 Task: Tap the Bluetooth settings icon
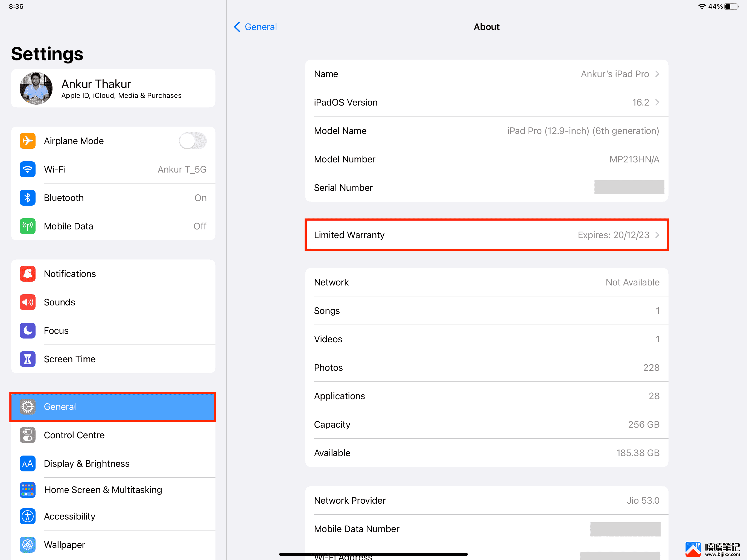[x=27, y=198]
